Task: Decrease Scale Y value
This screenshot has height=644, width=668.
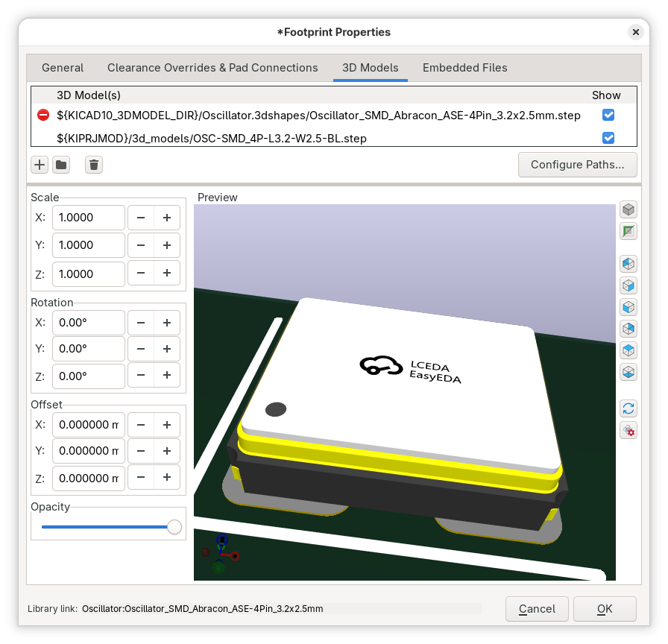Action: pos(141,245)
